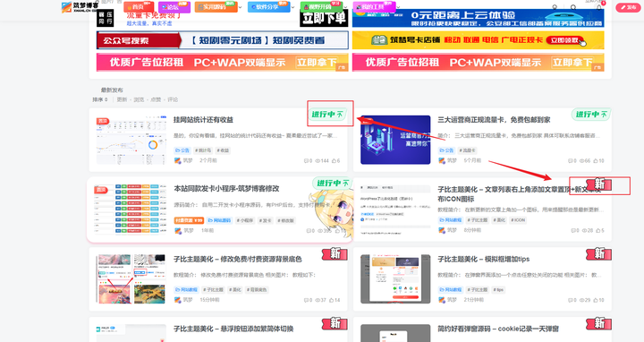Open thumbnail of 背景底色 post
The image size is (644, 342).
(x=131, y=279)
